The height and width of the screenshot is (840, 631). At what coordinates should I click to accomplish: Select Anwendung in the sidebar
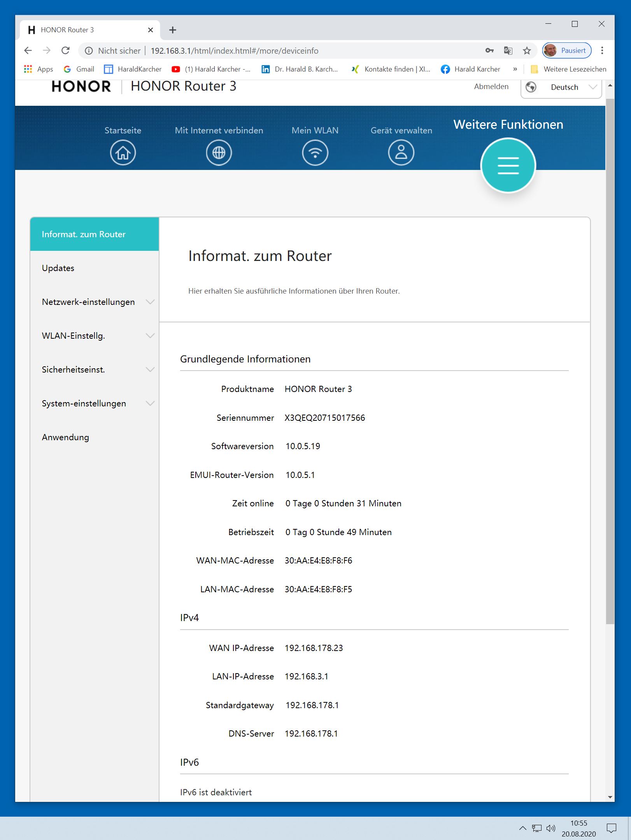[x=65, y=437]
